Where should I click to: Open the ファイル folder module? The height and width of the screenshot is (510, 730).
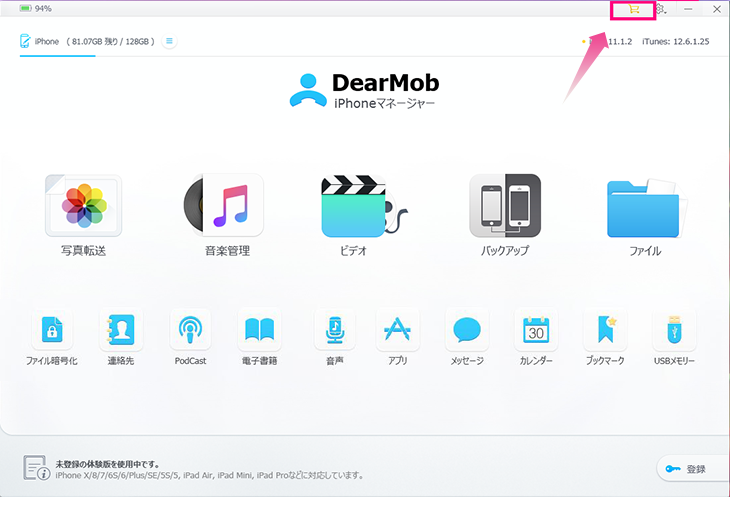point(646,208)
